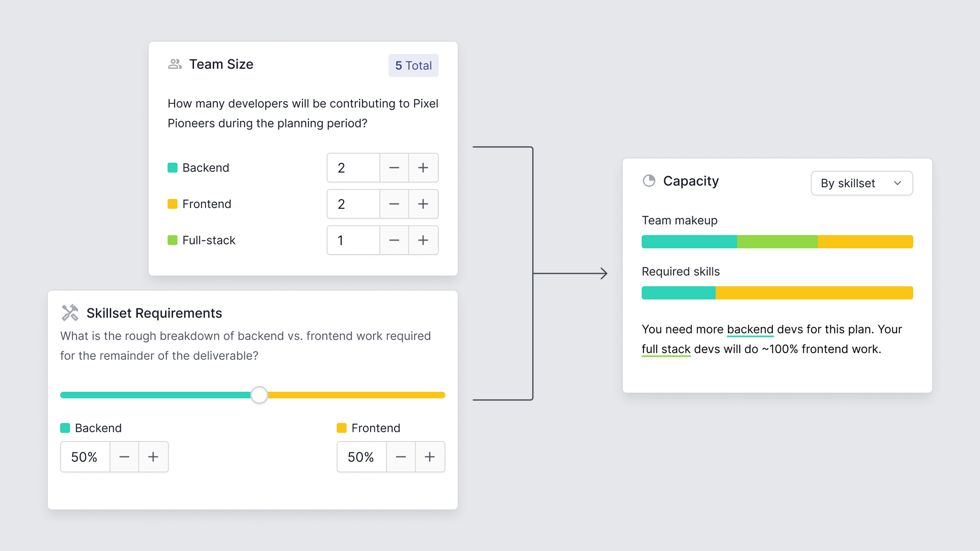Increase the Backend percentage in Skillset Requirements

[153, 457]
